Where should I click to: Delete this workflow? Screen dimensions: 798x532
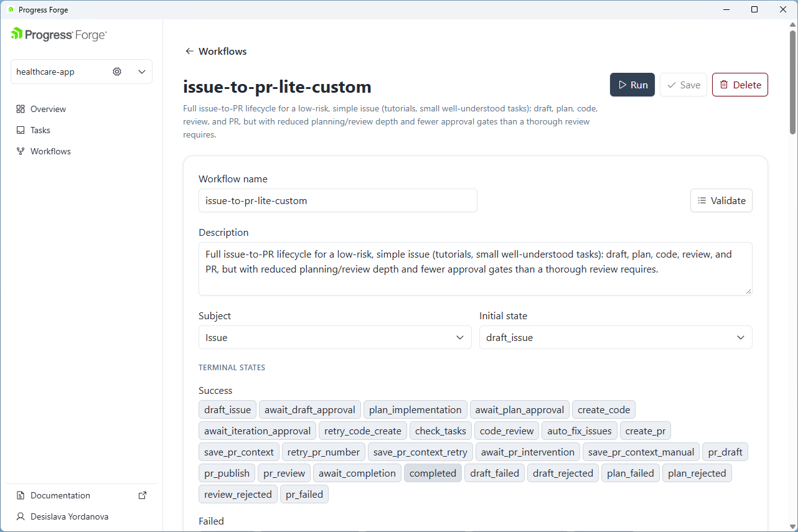tap(740, 85)
